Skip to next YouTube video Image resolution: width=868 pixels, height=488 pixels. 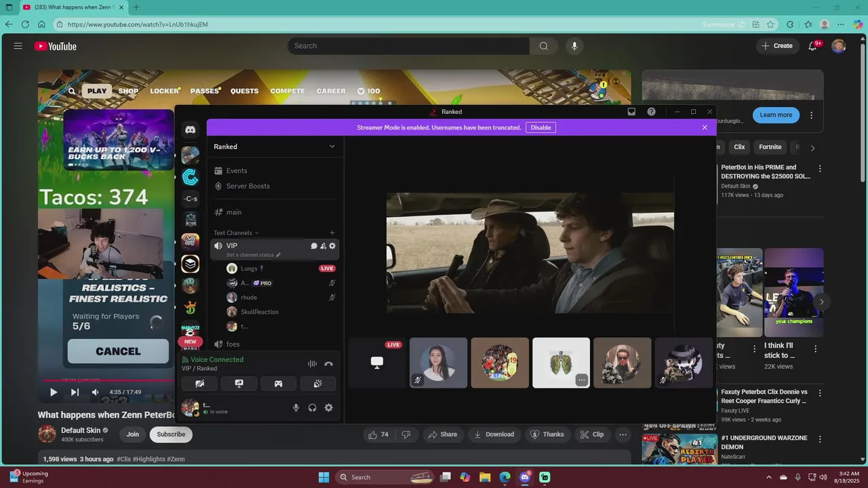[x=75, y=392]
